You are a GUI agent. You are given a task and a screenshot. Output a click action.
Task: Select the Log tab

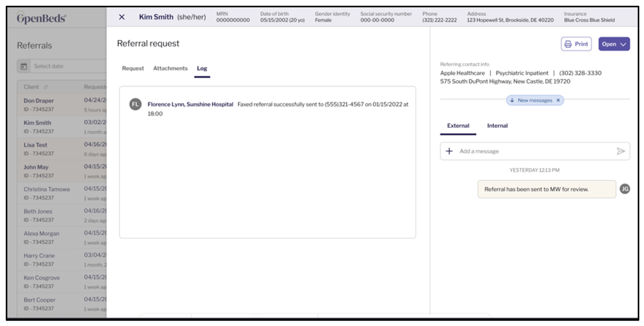coord(202,68)
